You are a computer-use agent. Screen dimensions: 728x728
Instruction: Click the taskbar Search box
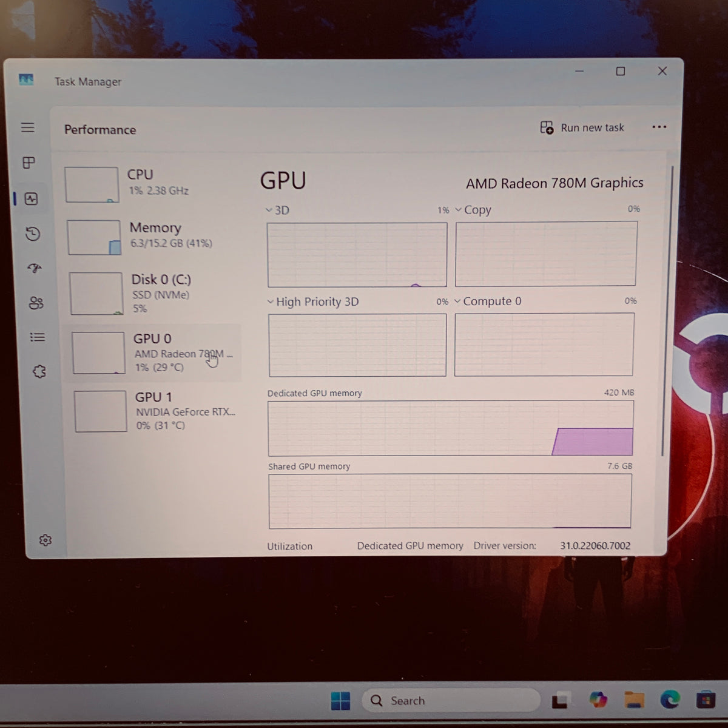[451, 701]
